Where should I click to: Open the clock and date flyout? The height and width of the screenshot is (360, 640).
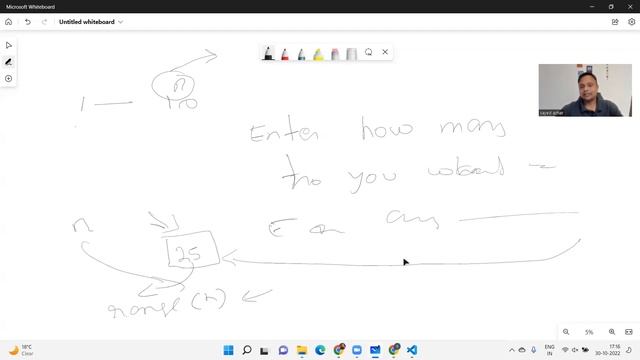pyautogui.click(x=607, y=350)
